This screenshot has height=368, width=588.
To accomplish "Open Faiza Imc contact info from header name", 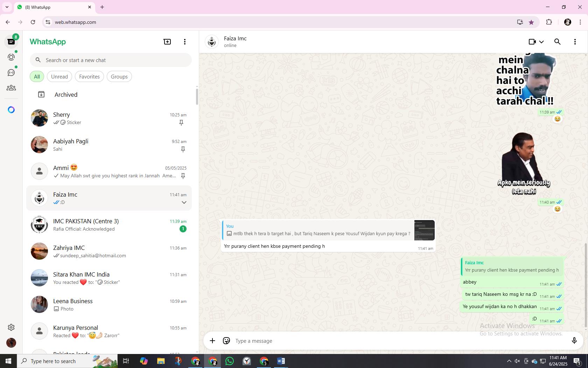I will point(235,39).
